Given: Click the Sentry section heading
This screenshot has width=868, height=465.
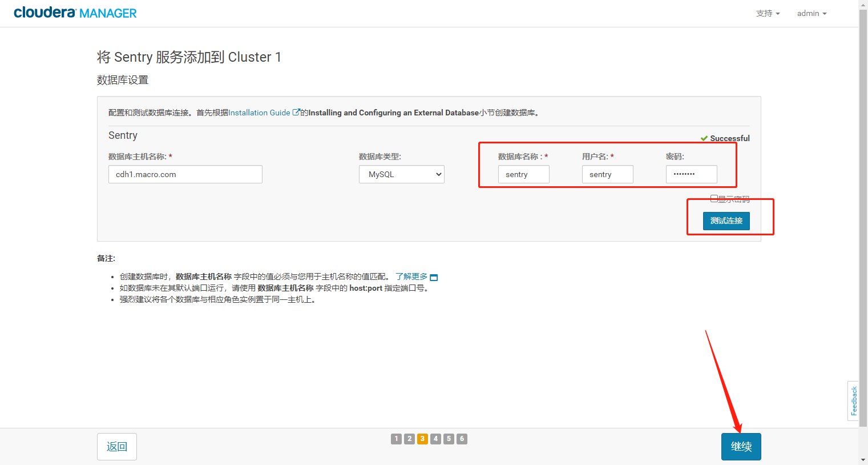Looking at the screenshot, I should (123, 135).
